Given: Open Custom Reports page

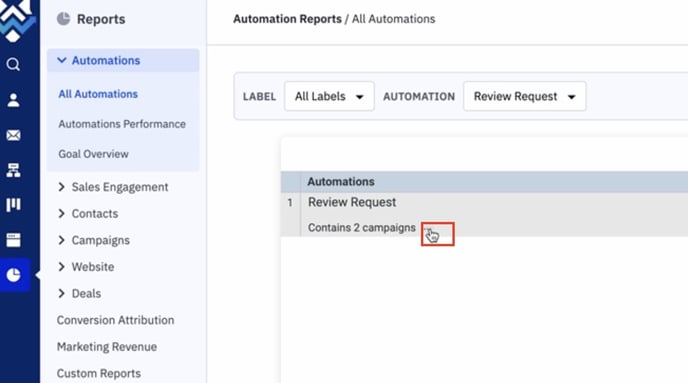Looking at the screenshot, I should click(x=99, y=373).
